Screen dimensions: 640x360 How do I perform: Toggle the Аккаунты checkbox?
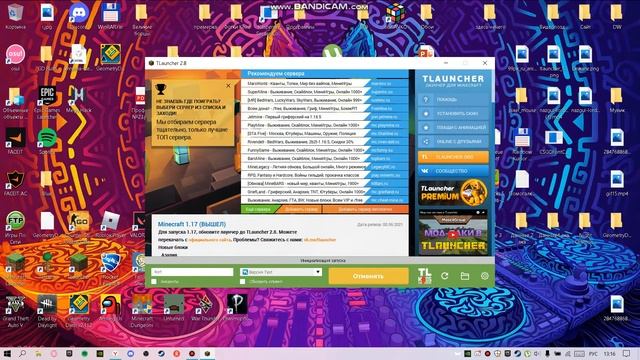click(154, 282)
